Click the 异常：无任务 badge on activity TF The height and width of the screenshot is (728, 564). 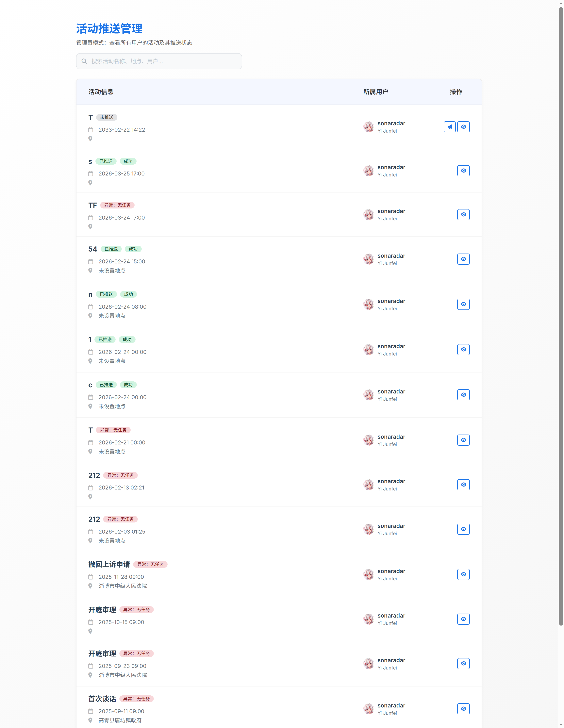pos(117,205)
